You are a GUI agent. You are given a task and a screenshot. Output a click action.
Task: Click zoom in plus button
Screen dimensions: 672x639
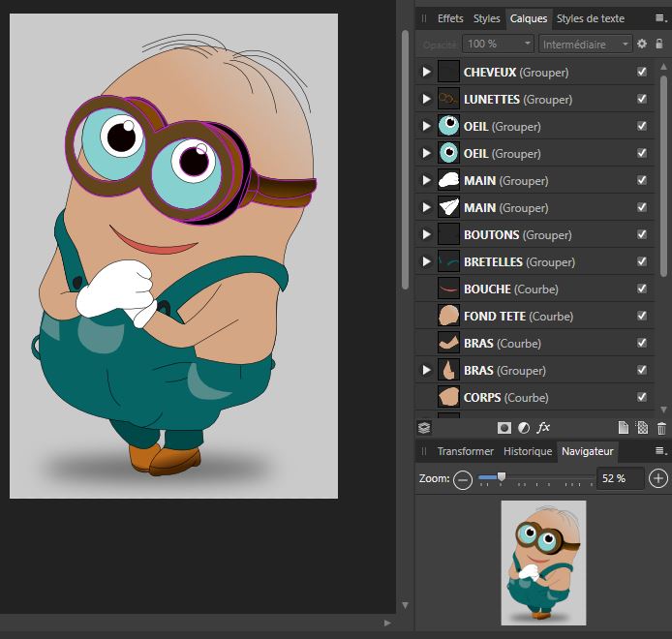(658, 478)
